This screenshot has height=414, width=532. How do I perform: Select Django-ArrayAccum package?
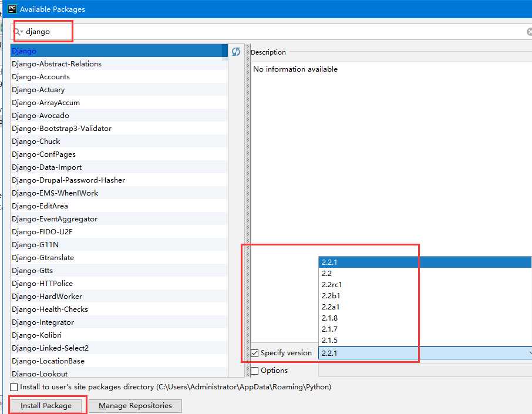[x=119, y=103]
